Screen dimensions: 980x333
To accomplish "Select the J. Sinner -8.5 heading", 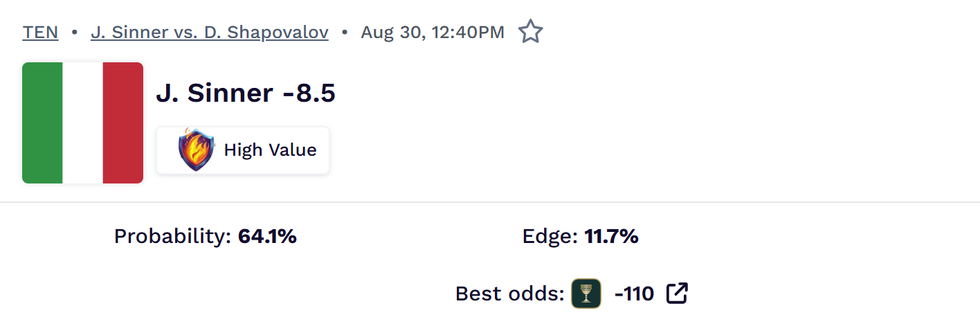I will point(246,93).
